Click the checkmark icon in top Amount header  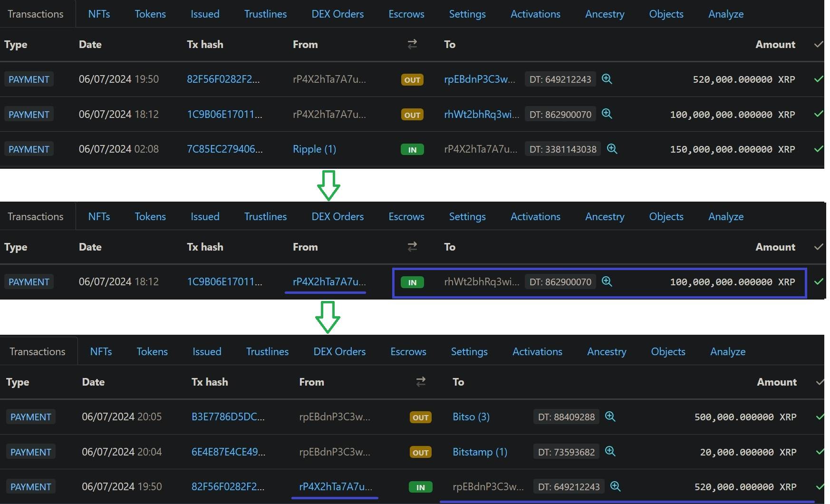click(x=819, y=44)
